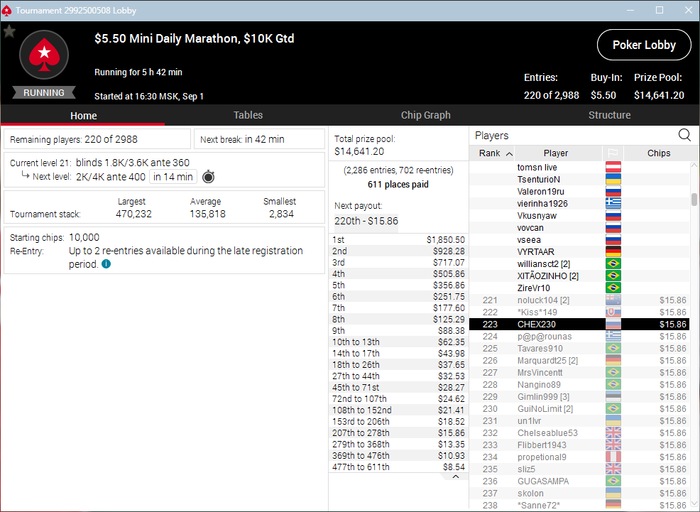Go to Poker Lobby
The image size is (700, 512).
(644, 45)
